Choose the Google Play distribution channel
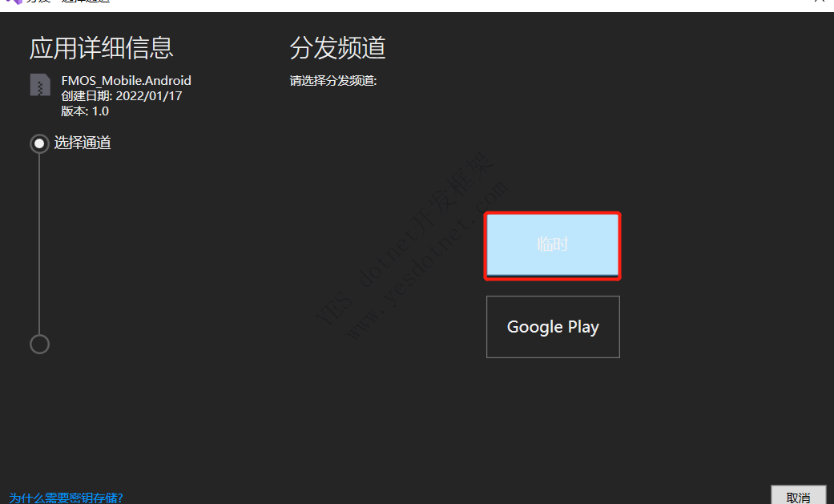The image size is (834, 504). tap(552, 327)
